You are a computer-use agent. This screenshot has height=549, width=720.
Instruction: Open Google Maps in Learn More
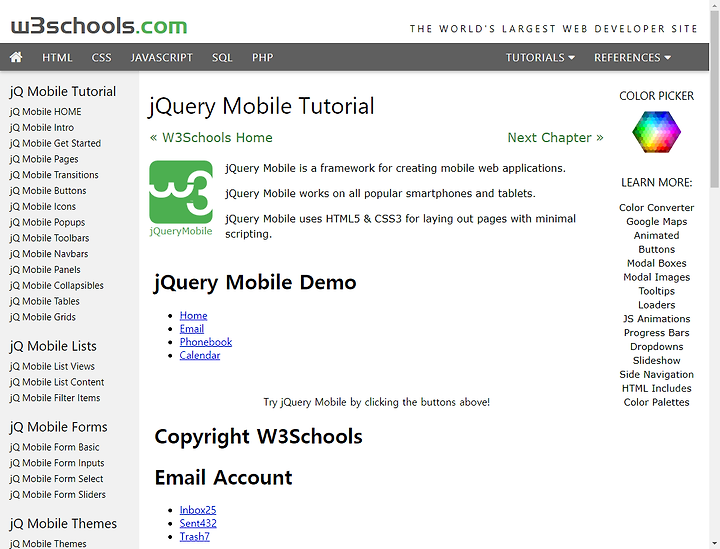click(x=656, y=222)
